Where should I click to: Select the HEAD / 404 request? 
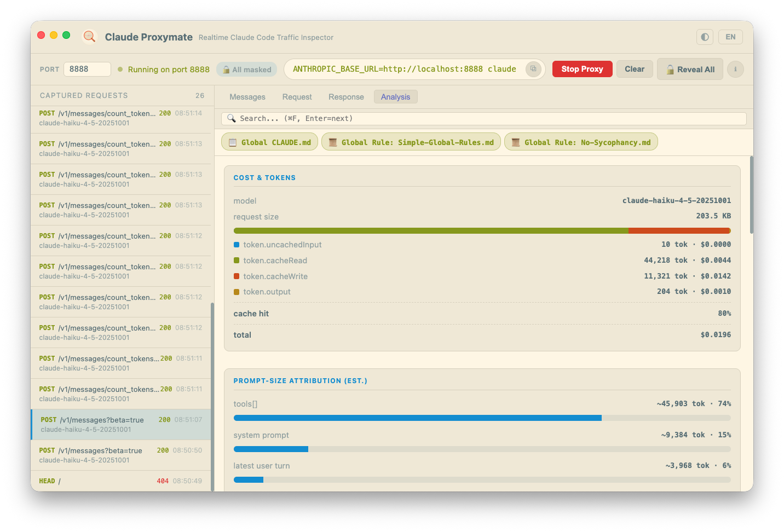[121, 481]
